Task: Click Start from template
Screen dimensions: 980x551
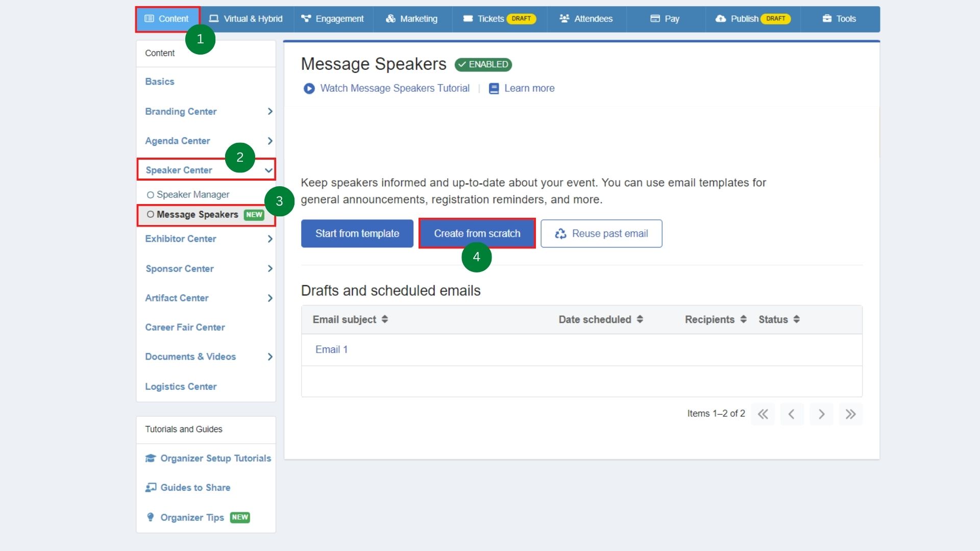Action: pos(357,233)
